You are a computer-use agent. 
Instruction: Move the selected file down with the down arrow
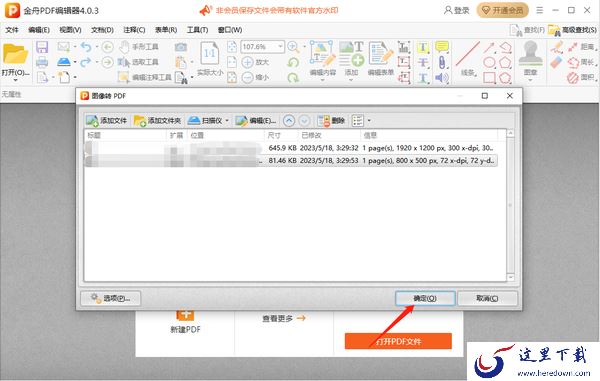tap(304, 120)
